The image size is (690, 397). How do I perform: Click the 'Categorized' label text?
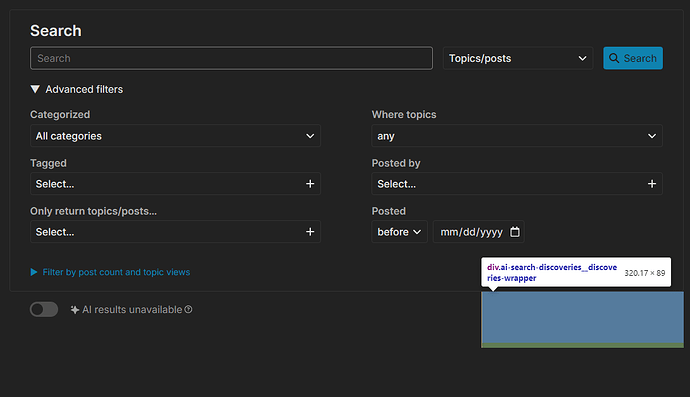click(60, 114)
